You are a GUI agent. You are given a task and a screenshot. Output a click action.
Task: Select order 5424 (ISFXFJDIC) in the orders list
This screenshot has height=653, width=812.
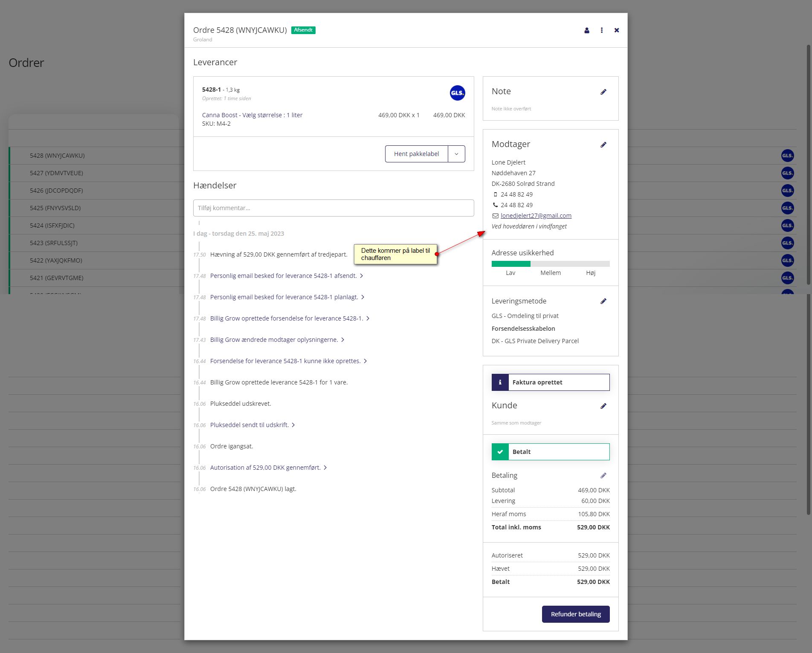pos(52,225)
